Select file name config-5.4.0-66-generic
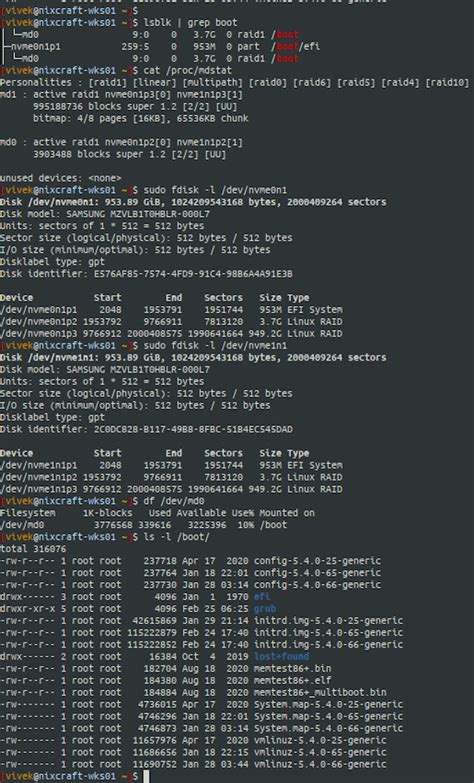Viewport: 474px width, 783px height. coord(317,585)
